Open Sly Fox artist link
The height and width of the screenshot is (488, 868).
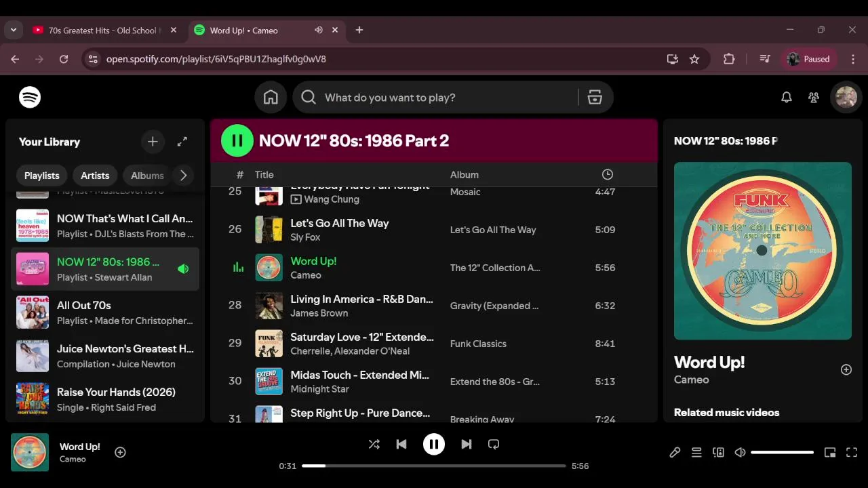(x=305, y=237)
